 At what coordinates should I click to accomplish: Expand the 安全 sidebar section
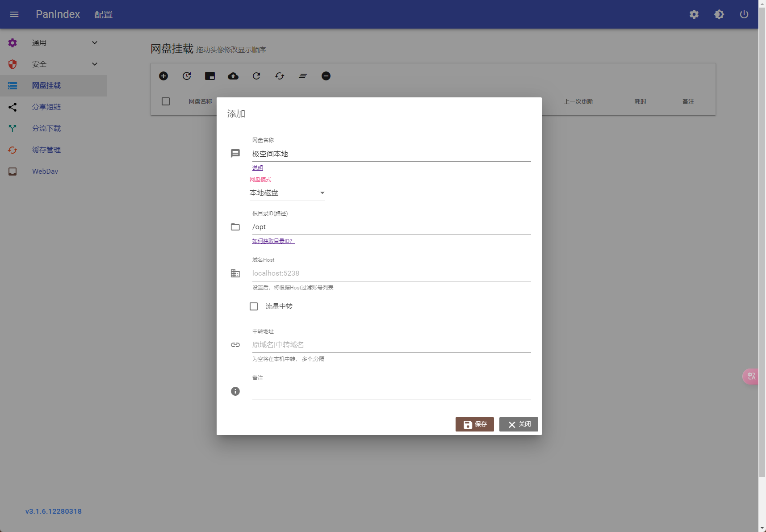(x=54, y=64)
